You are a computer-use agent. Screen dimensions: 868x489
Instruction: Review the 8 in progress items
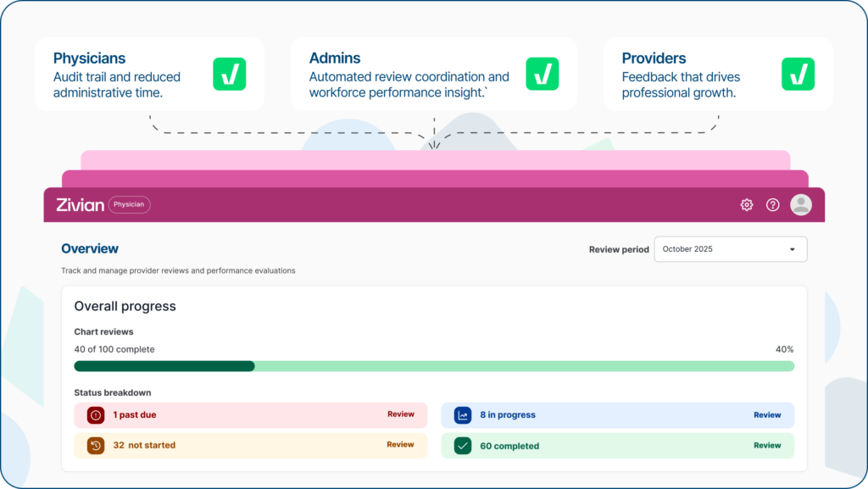767,415
